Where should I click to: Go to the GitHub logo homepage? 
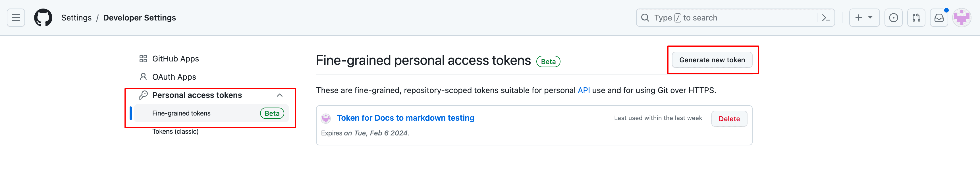(x=43, y=18)
